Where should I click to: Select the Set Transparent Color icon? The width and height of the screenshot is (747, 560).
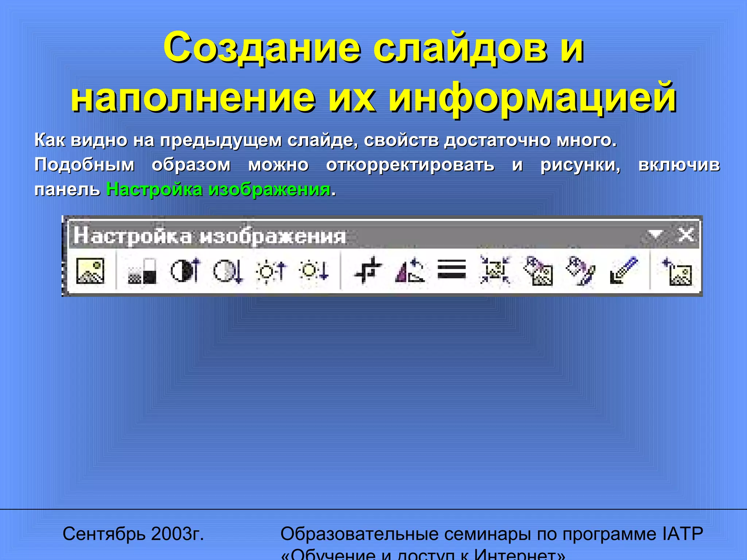(x=624, y=271)
